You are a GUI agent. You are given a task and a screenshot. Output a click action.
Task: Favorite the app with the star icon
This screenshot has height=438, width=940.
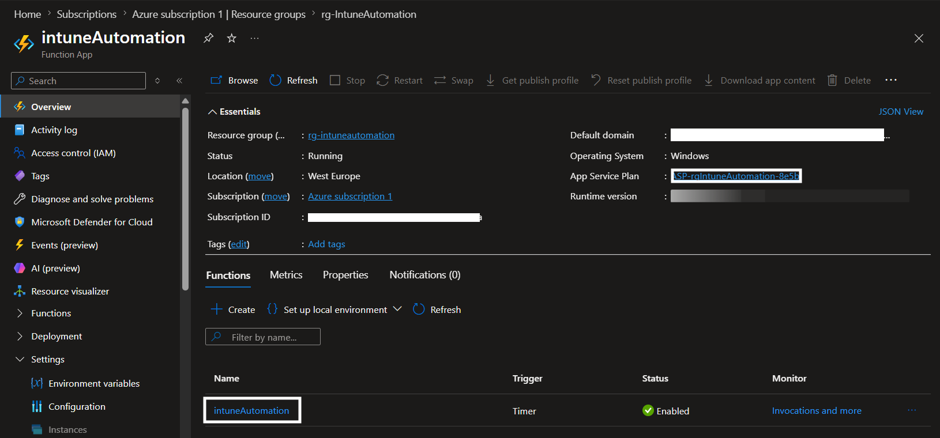pyautogui.click(x=231, y=38)
